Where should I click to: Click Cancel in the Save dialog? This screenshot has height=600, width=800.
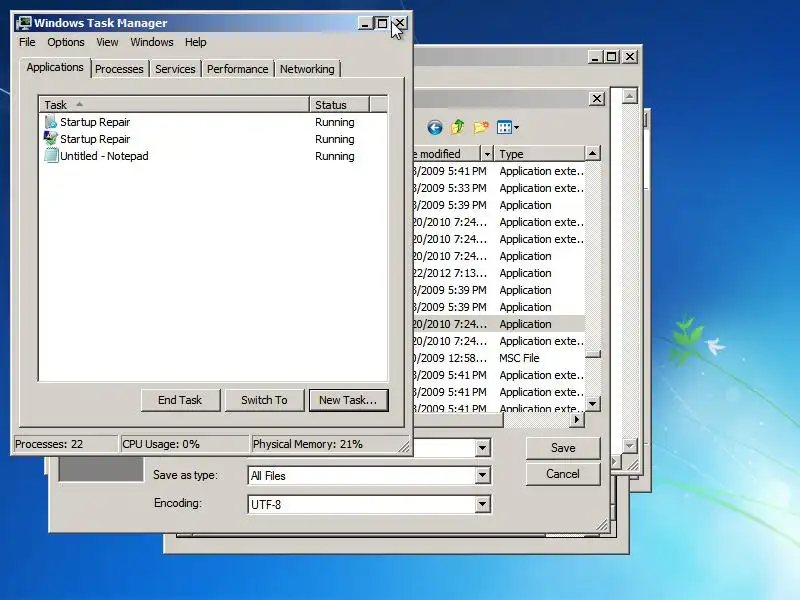click(563, 474)
